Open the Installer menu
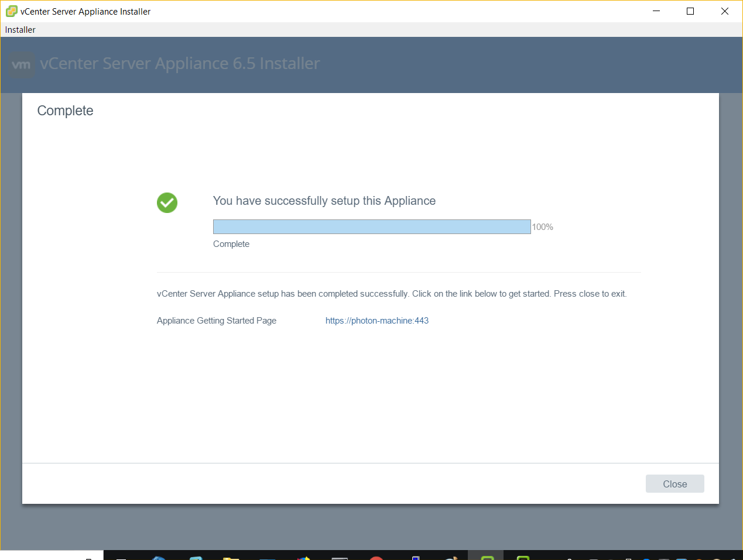This screenshot has height=560, width=743. coord(20,30)
